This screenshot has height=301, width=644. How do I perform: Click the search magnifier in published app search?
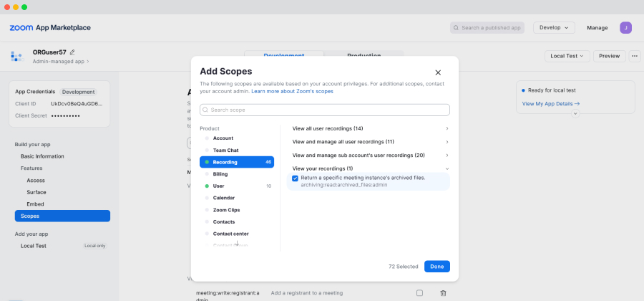pyautogui.click(x=456, y=28)
